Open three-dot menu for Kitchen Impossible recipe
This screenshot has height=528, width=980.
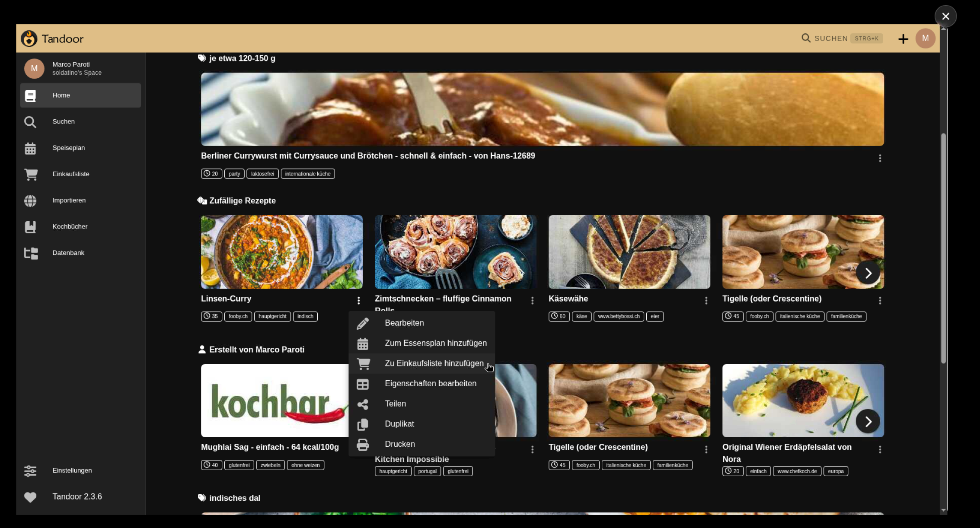(x=532, y=450)
